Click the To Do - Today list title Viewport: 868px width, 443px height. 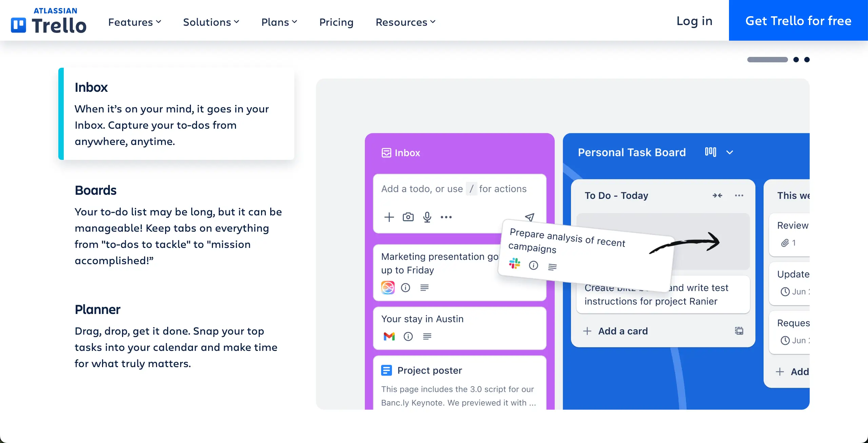point(616,195)
